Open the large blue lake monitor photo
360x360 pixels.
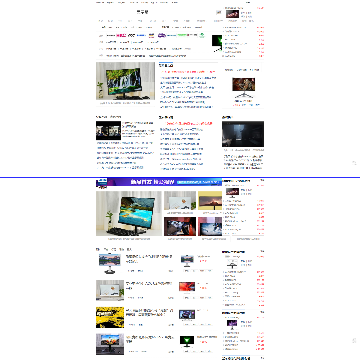[129, 213]
